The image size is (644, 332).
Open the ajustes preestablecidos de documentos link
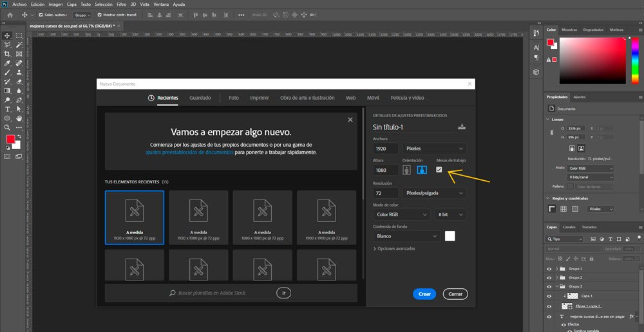189,152
